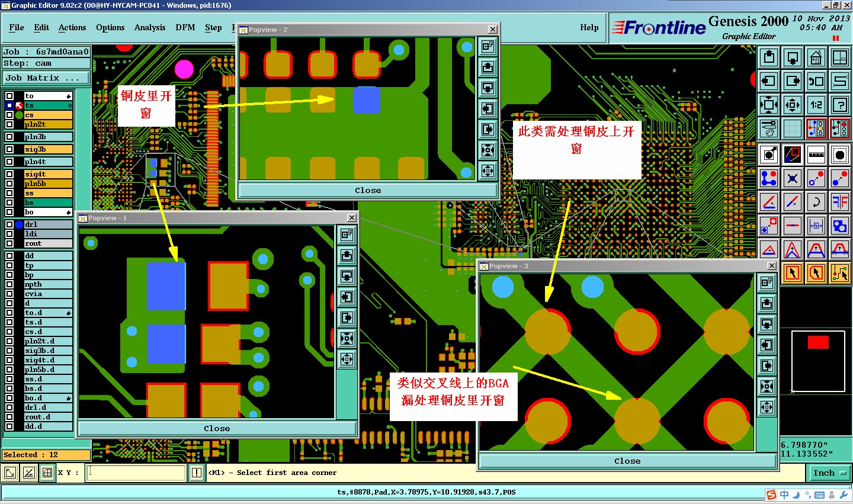Toggle the checkbox for layer to
853x504 pixels.
point(9,96)
